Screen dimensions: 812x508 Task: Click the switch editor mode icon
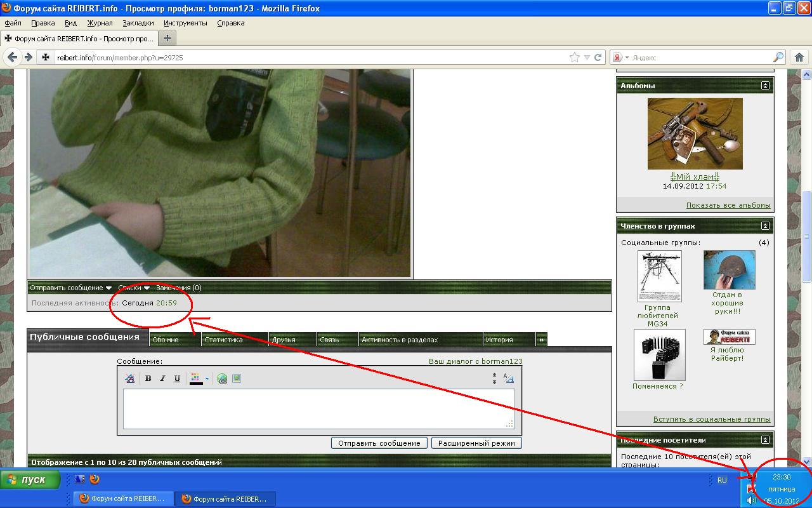pyautogui.click(x=509, y=378)
